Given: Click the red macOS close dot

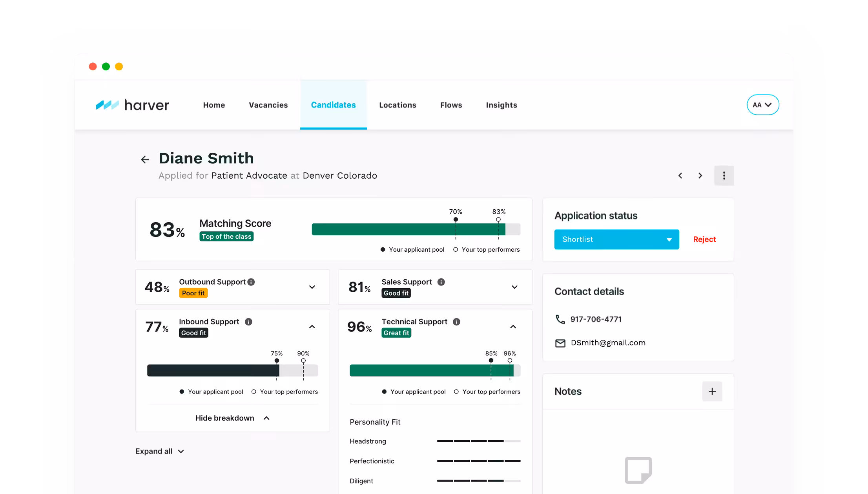Looking at the screenshot, I should (93, 66).
